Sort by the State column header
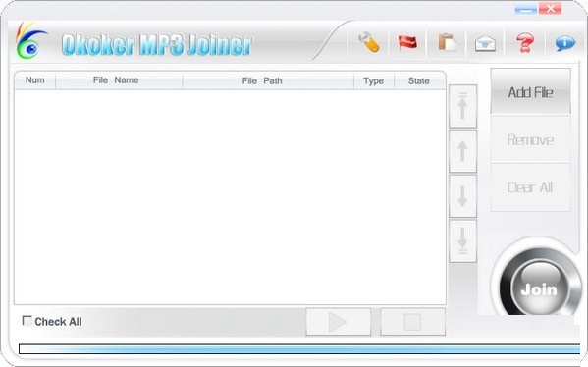This screenshot has width=588, height=367. pyautogui.click(x=419, y=80)
